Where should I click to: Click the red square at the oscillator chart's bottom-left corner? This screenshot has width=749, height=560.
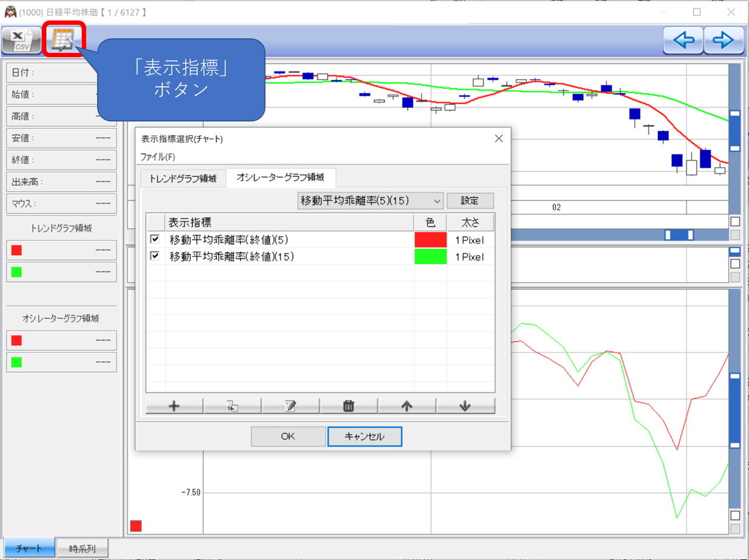click(x=136, y=525)
